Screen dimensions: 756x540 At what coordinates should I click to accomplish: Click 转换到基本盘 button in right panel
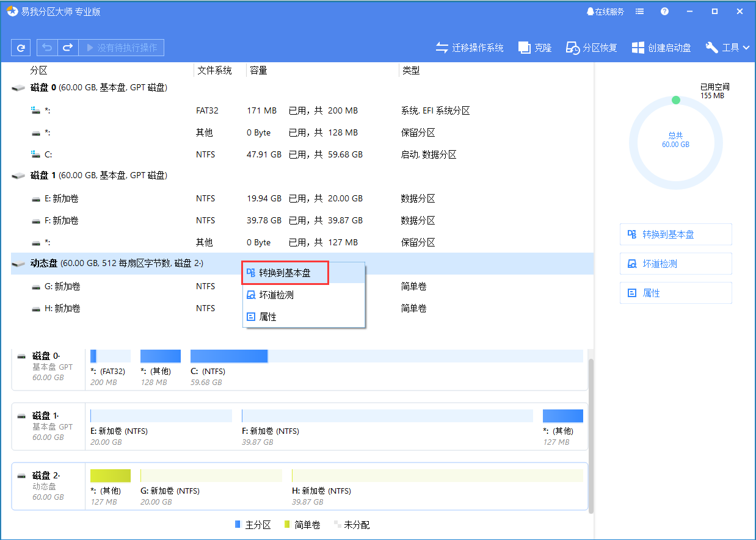click(x=675, y=234)
